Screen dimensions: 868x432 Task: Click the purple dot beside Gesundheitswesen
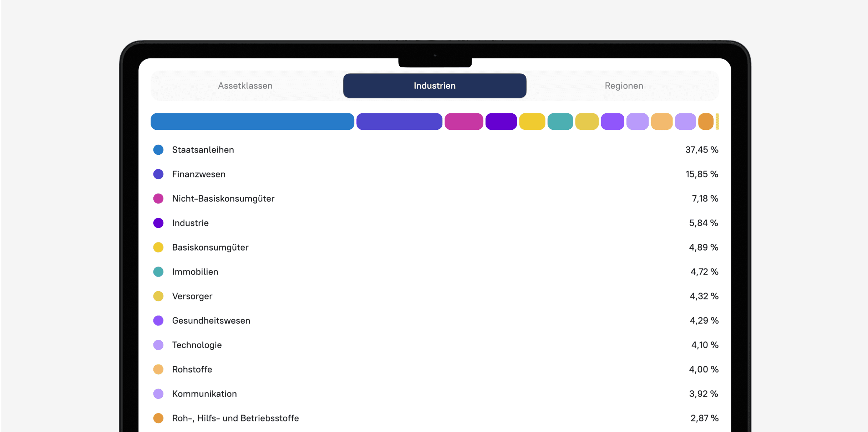coord(158,321)
